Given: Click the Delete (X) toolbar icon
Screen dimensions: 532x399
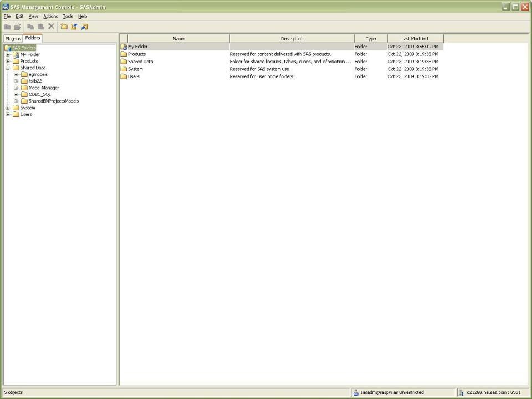Looking at the screenshot, I should [x=51, y=26].
